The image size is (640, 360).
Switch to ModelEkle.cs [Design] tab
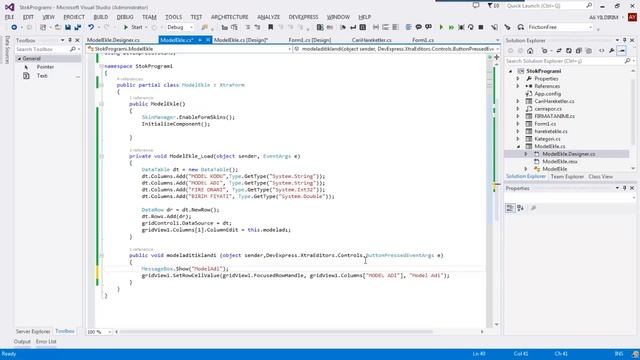tap(240, 40)
